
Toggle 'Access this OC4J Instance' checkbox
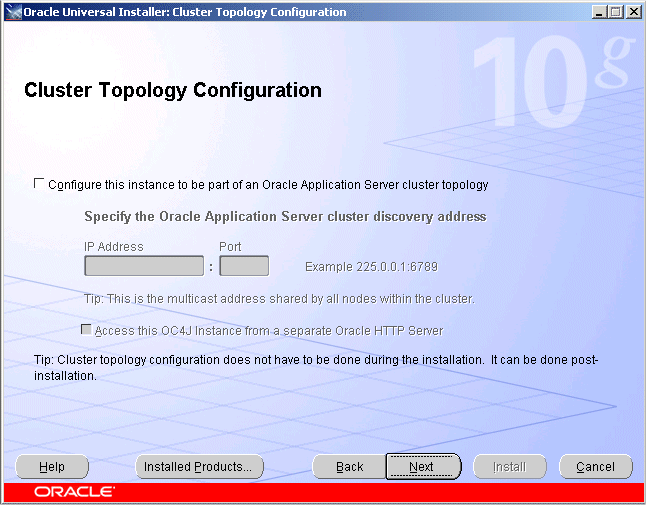coord(86,330)
